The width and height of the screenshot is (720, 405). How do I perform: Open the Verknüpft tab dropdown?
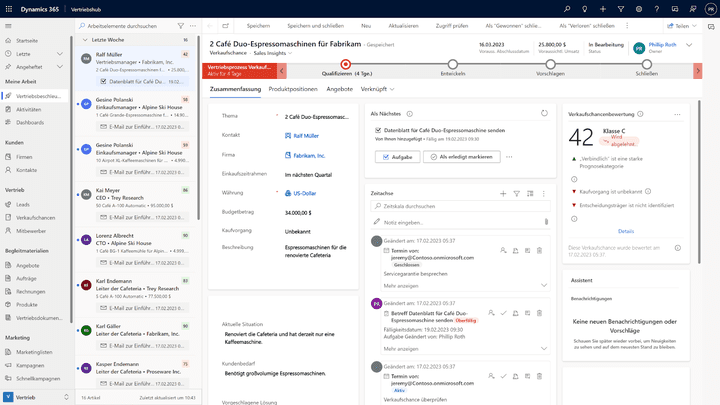[379, 89]
